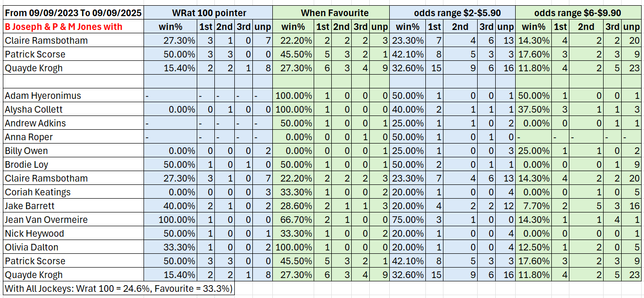Image resolution: width=644 pixels, height=298 pixels.
Task: Click the Jake Barrett name cell
Action: 73,206
